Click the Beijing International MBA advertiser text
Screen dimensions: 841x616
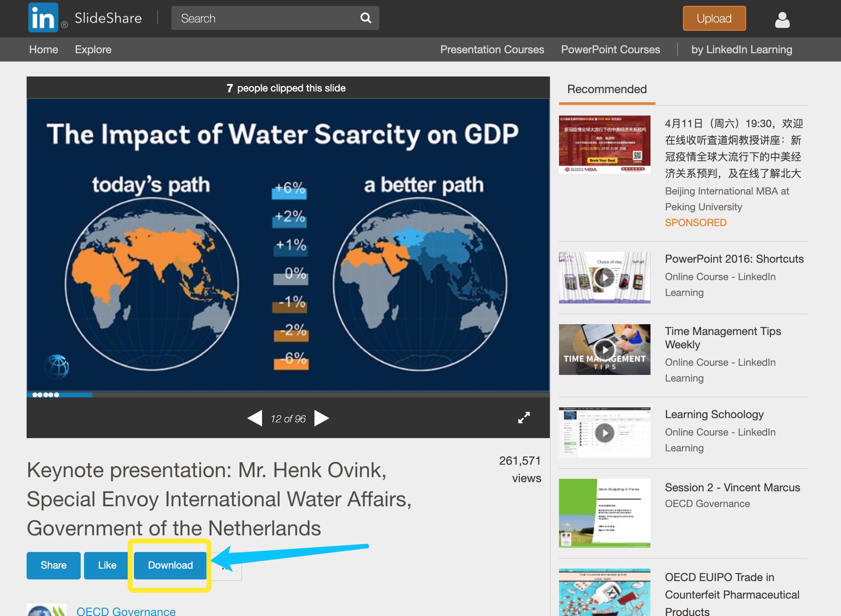tap(727, 199)
